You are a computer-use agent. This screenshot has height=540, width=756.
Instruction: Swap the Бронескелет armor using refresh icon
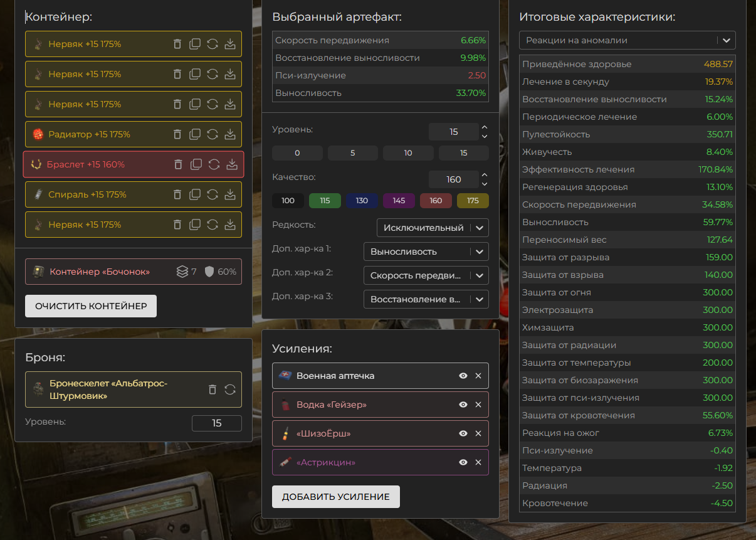[x=230, y=389]
